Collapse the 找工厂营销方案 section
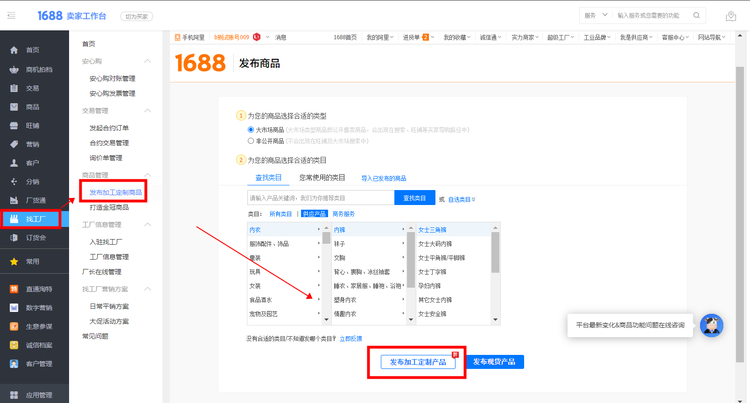This screenshot has height=403, width=750. (147, 289)
